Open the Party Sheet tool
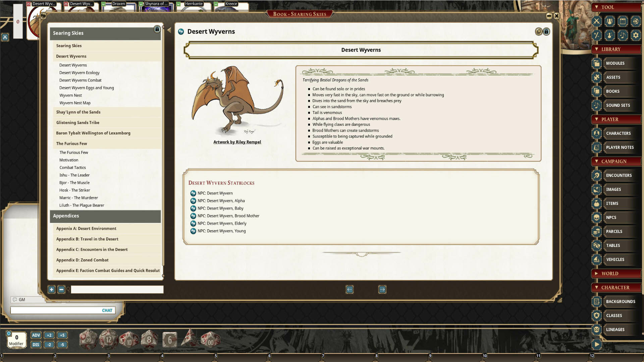 coord(609,21)
